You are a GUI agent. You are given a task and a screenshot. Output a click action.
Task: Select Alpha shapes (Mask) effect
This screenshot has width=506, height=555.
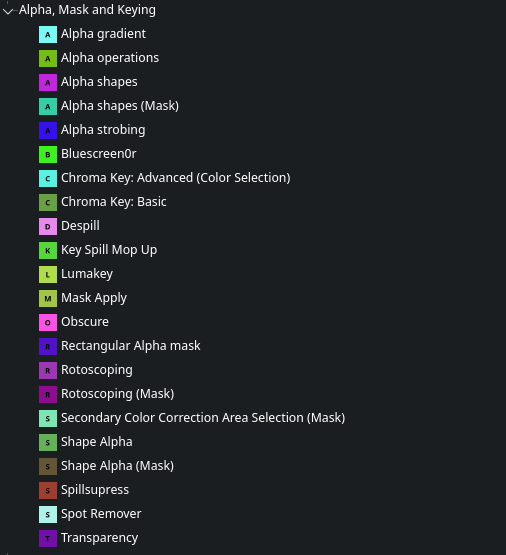[x=120, y=106]
